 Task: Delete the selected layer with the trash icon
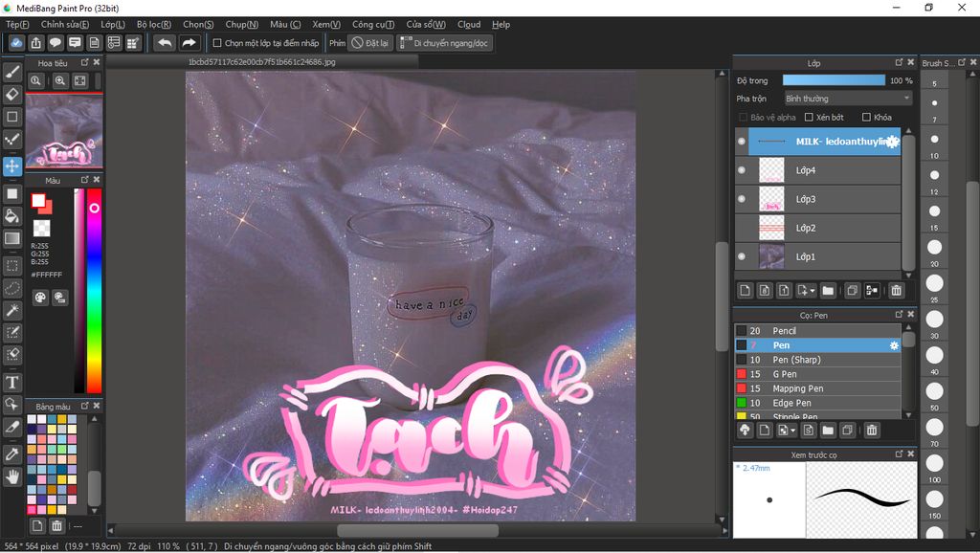pyautogui.click(x=896, y=291)
